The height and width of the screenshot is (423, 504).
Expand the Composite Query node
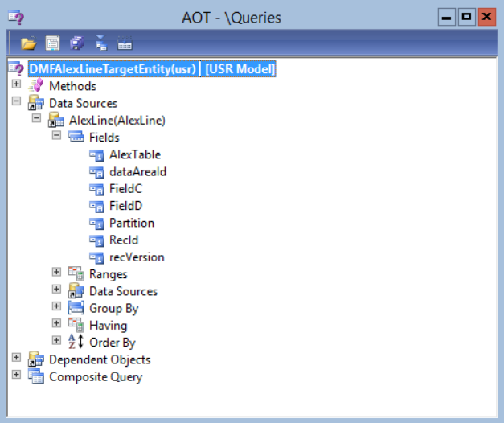click(x=16, y=375)
